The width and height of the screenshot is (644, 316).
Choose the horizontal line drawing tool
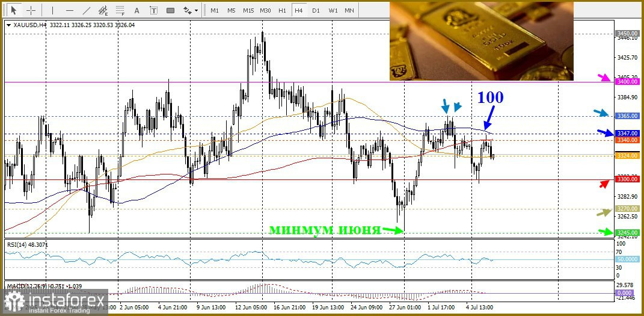tap(69, 10)
